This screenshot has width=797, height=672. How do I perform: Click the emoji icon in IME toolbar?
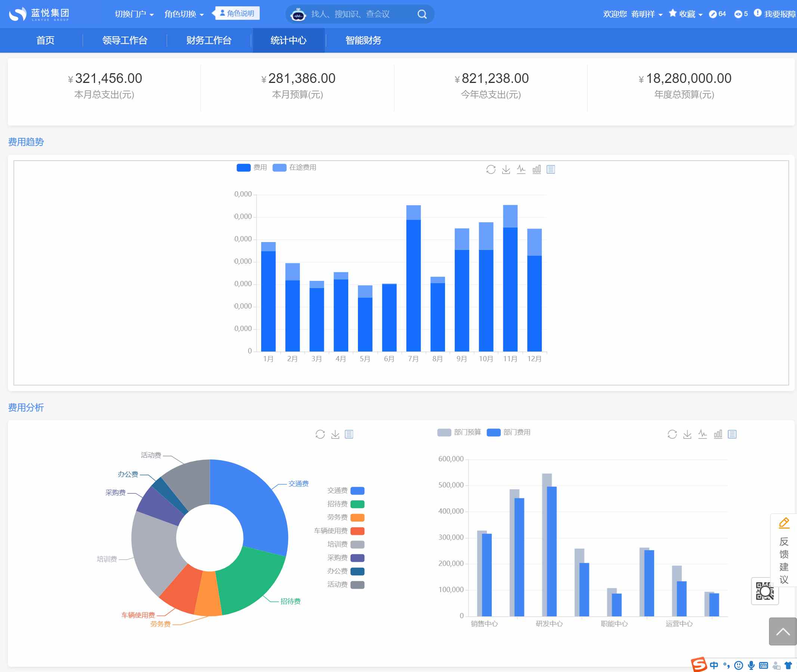[x=738, y=666]
